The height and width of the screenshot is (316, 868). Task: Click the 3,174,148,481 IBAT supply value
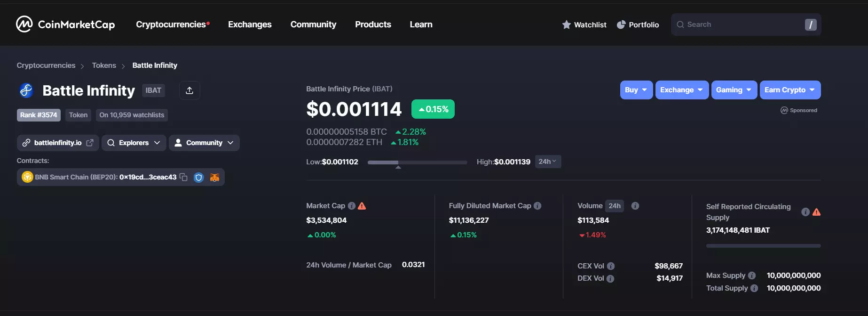click(738, 230)
